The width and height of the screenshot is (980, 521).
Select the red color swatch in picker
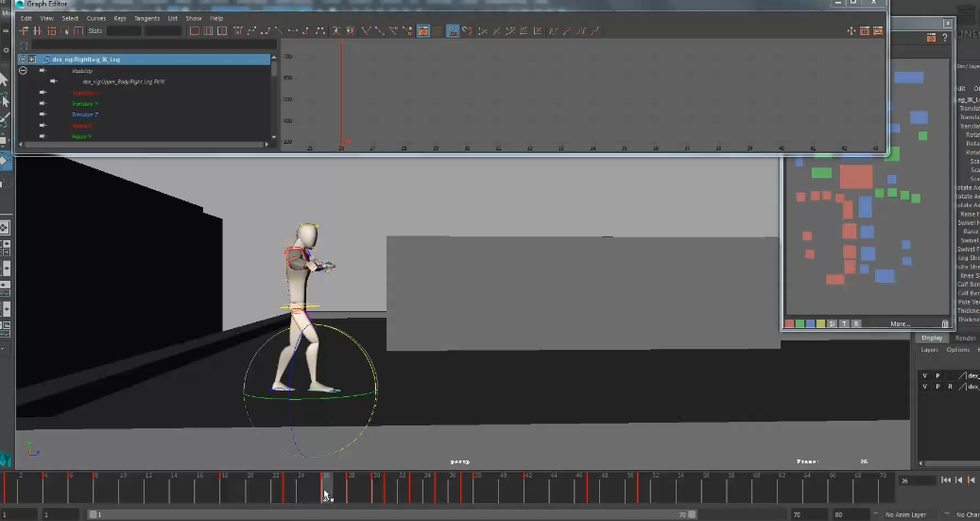(789, 323)
